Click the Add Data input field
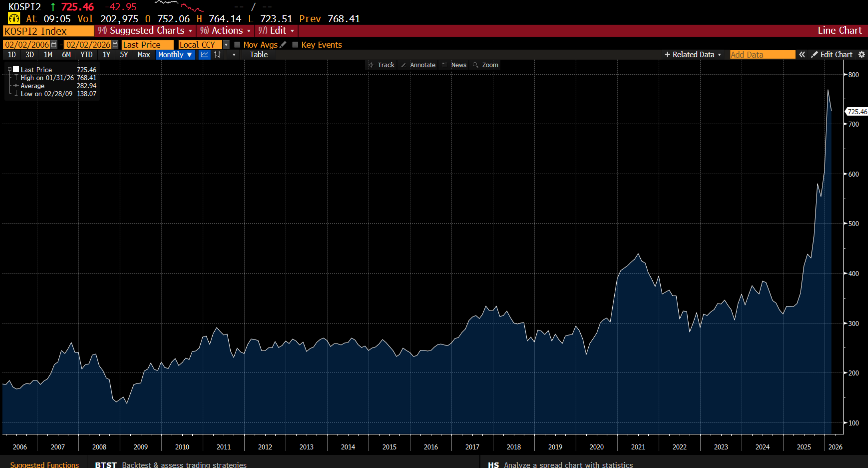The height and width of the screenshot is (468, 868). click(x=762, y=55)
